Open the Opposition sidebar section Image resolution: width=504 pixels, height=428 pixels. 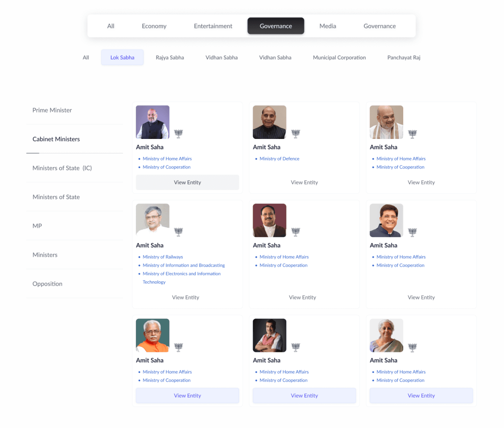(47, 284)
